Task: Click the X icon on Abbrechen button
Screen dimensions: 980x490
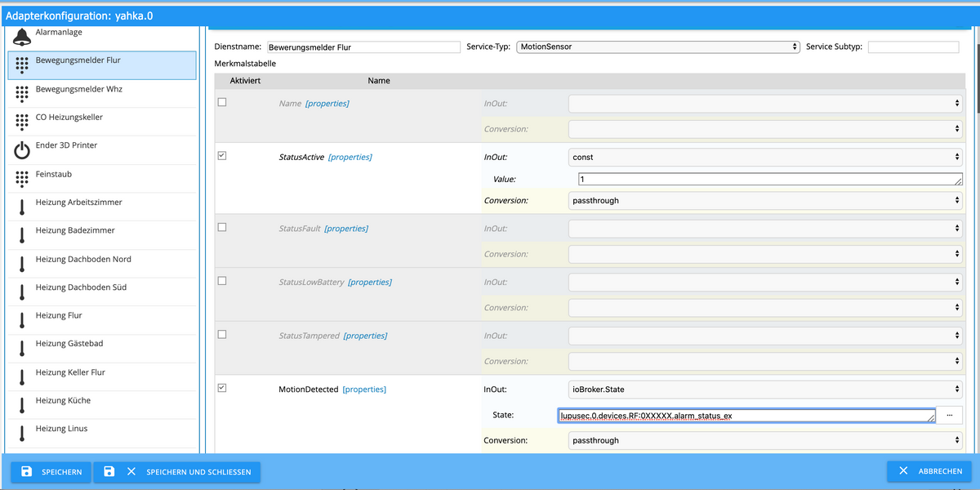Action: coord(903,471)
